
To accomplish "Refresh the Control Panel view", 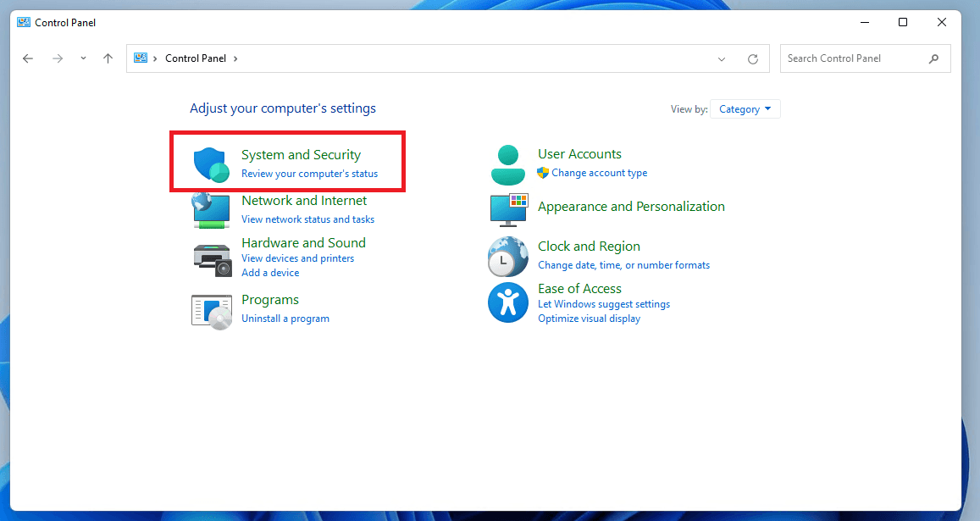I will 753,58.
